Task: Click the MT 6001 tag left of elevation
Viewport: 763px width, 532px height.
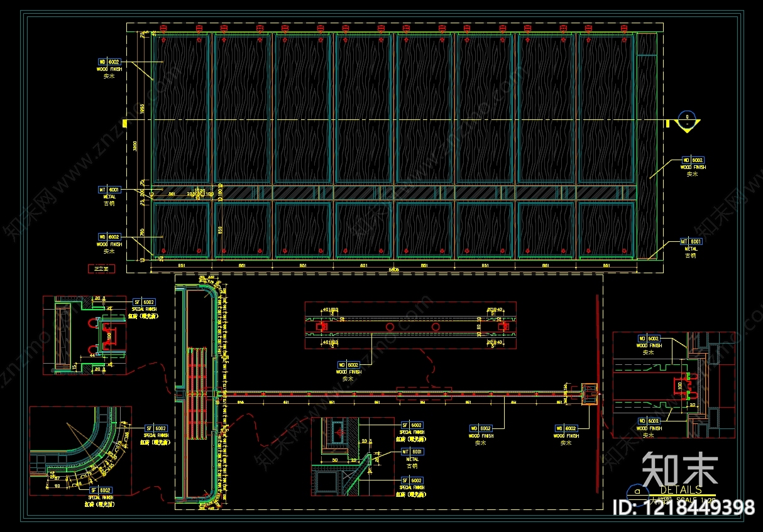Action: [109, 189]
